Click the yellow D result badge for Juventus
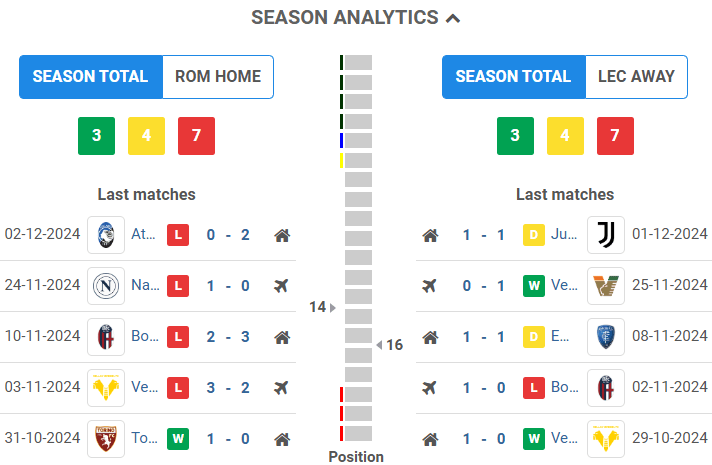 [x=533, y=235]
